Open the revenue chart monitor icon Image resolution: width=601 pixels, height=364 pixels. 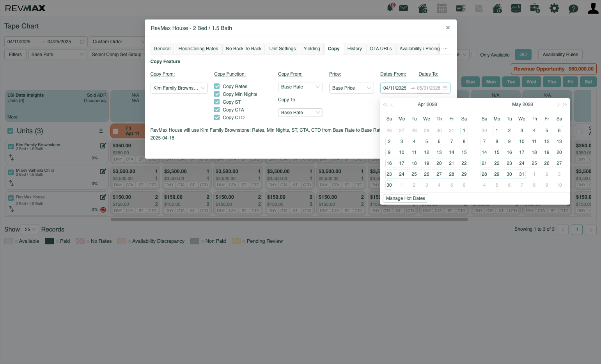coord(516,8)
